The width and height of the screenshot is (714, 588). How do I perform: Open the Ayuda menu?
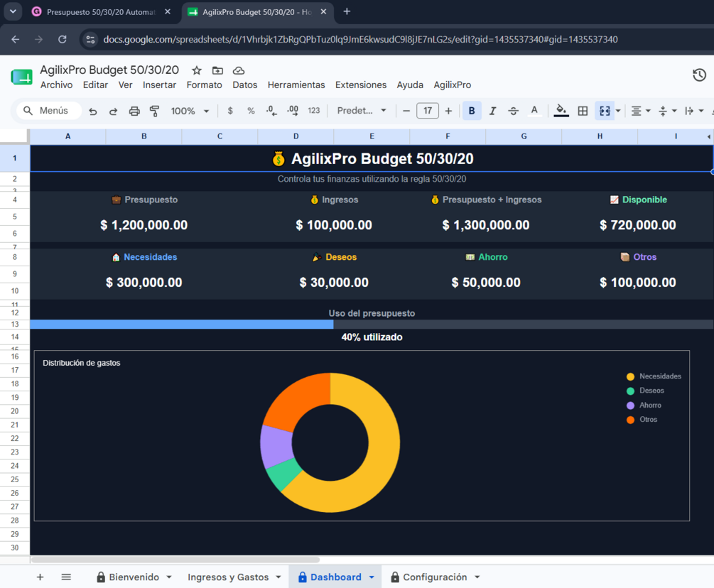[x=410, y=85]
